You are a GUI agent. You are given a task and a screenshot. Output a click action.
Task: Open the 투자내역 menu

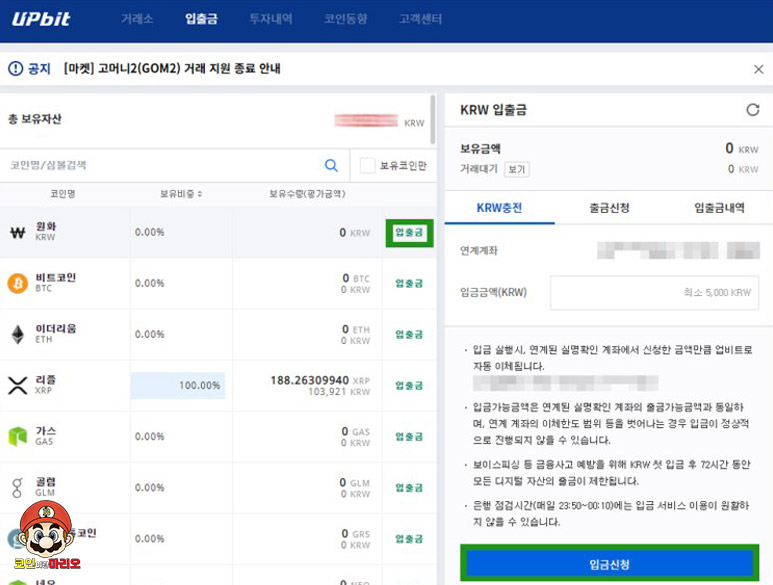tap(271, 19)
